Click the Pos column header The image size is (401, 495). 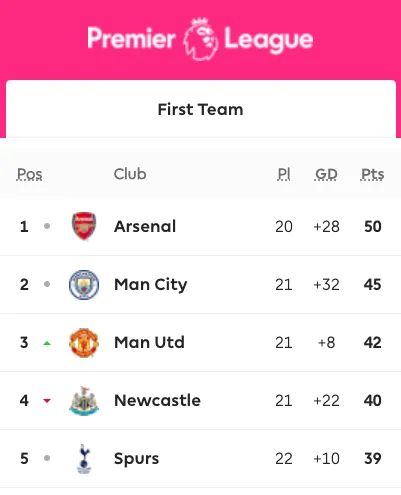click(29, 174)
